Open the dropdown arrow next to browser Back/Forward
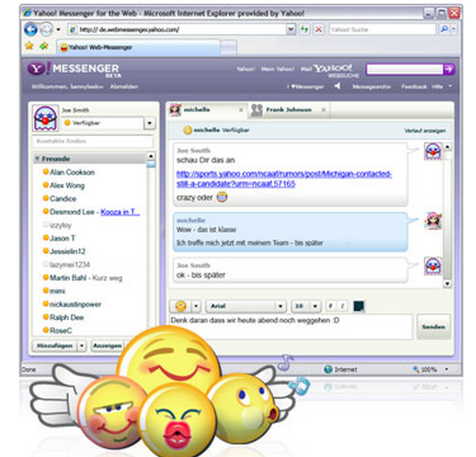 tap(58, 30)
